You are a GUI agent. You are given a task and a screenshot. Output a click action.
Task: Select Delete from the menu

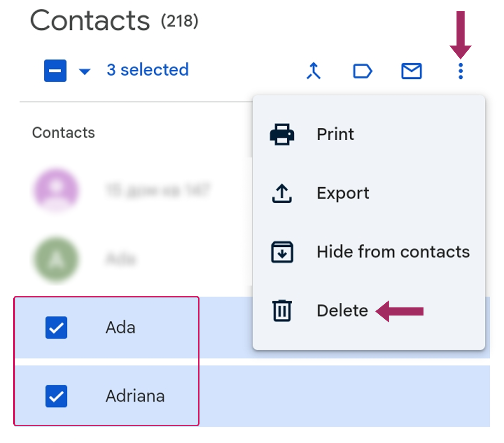click(342, 311)
